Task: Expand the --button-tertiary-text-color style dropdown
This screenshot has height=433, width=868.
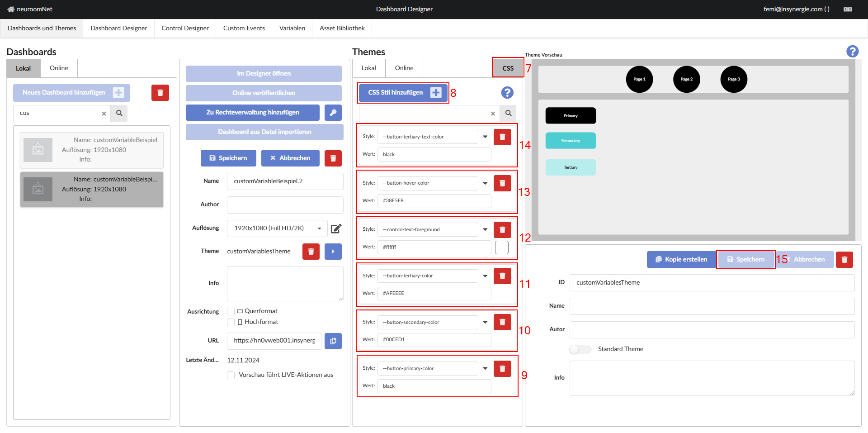Action: [x=485, y=137]
